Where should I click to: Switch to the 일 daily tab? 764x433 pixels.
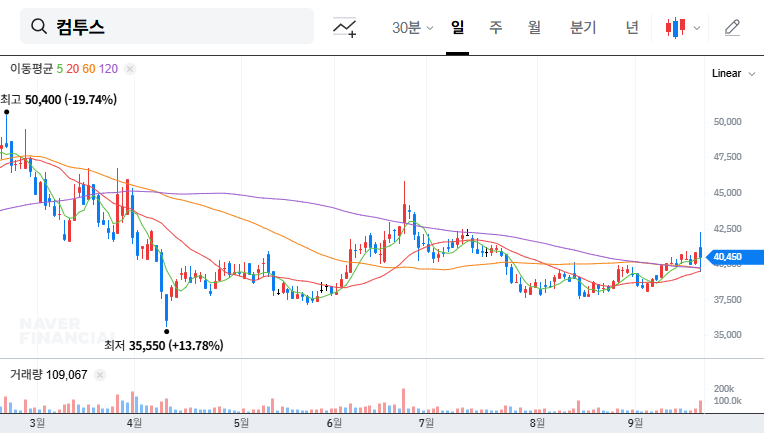(x=457, y=27)
